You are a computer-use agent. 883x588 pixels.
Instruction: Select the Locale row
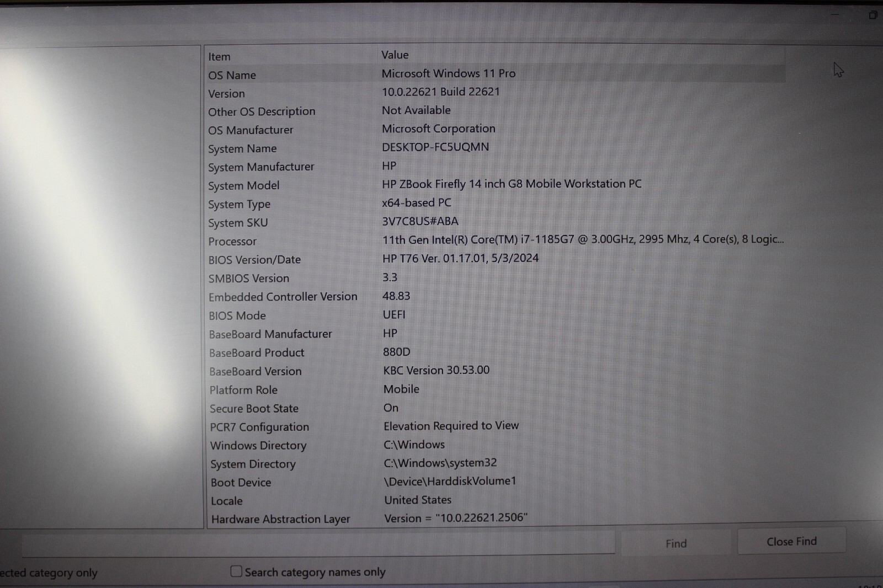[496, 500]
